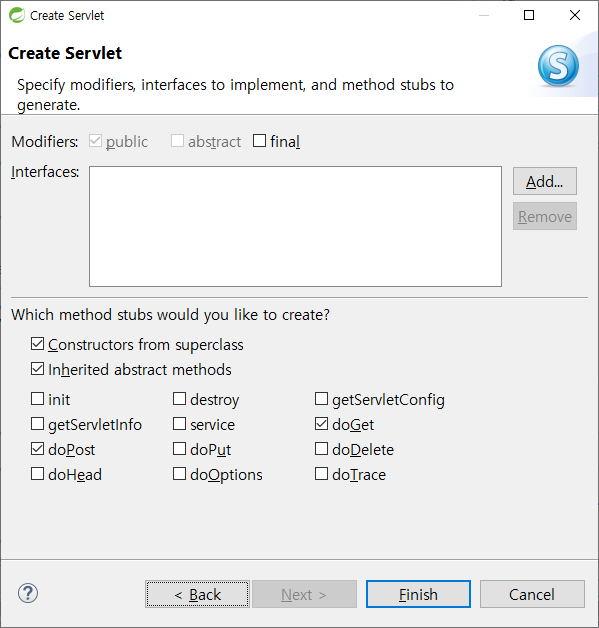The width and height of the screenshot is (599, 628).
Task: Close the Create Servlet dialog
Action: pyautogui.click(x=575, y=15)
